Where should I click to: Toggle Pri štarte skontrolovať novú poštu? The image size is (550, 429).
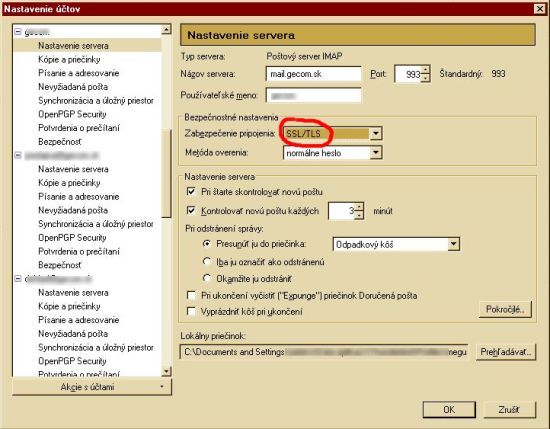coord(191,192)
